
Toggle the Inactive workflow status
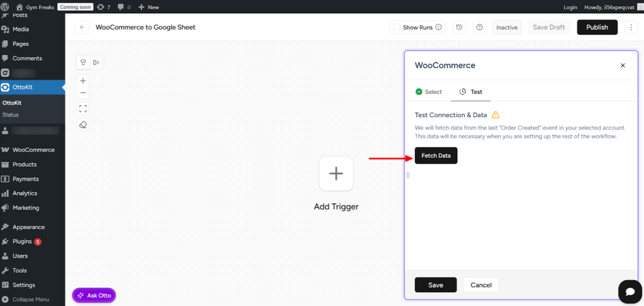click(x=507, y=27)
